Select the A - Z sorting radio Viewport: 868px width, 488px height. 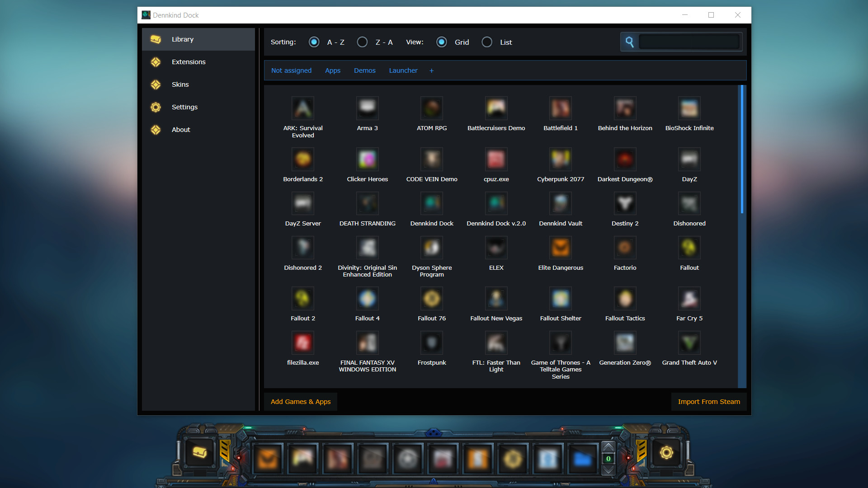click(x=314, y=42)
